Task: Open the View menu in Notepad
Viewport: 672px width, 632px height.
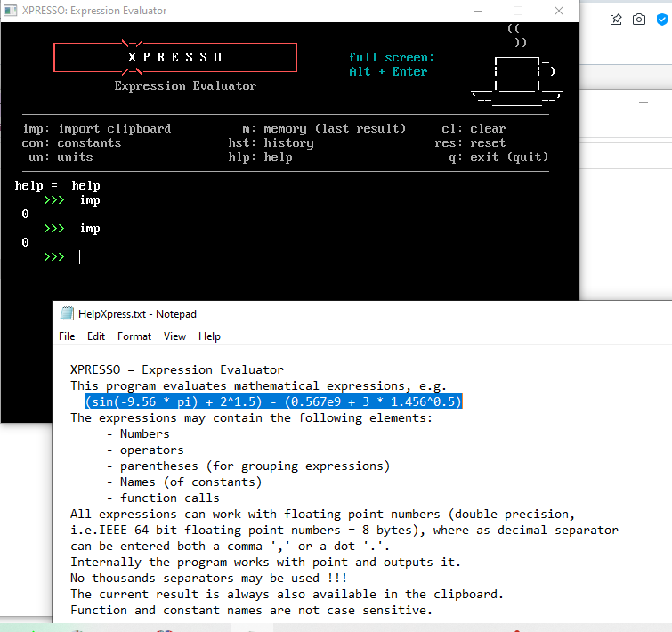Action: (x=174, y=336)
